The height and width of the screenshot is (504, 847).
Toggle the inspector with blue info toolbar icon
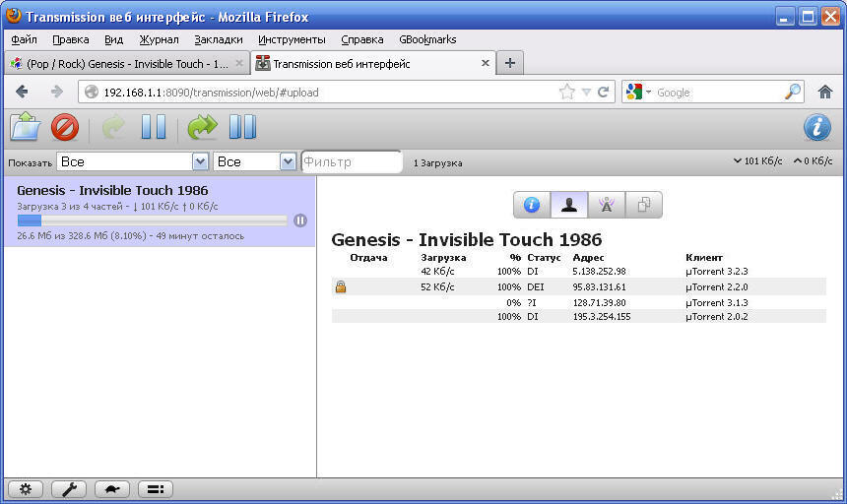(817, 128)
